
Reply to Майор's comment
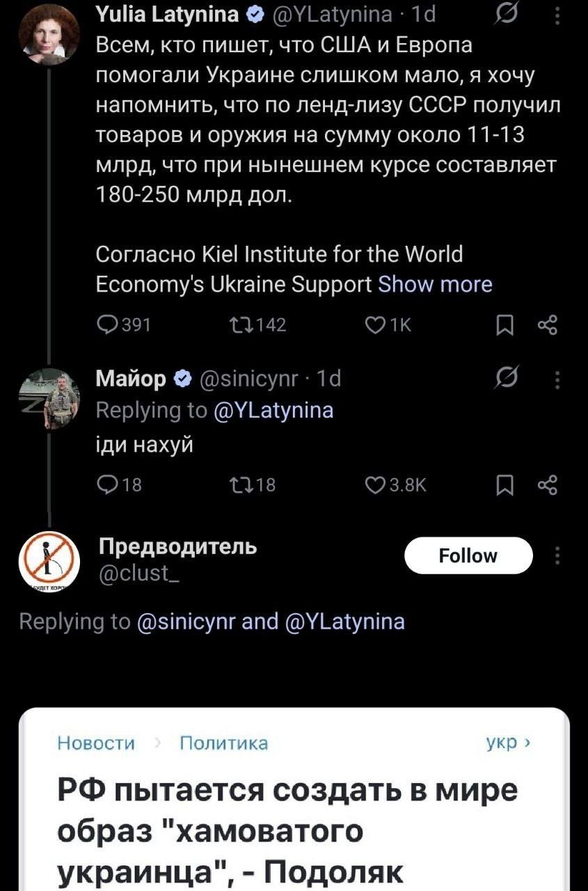(108, 485)
